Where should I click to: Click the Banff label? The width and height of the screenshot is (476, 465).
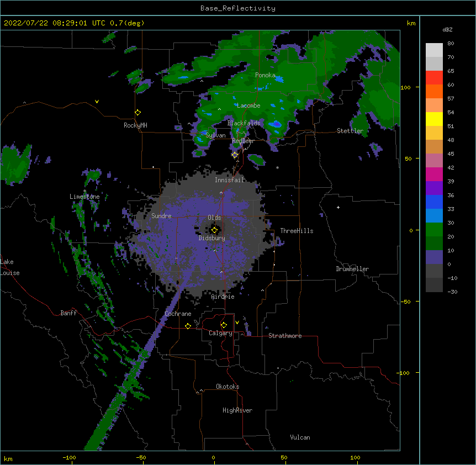click(68, 313)
